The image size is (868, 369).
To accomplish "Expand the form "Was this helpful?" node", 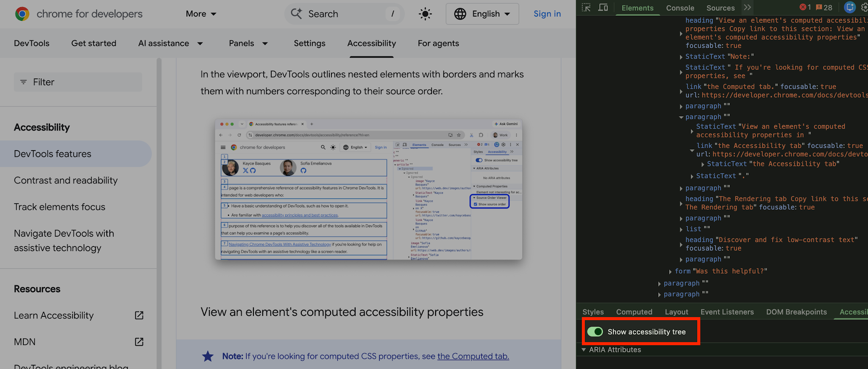I will (670, 271).
